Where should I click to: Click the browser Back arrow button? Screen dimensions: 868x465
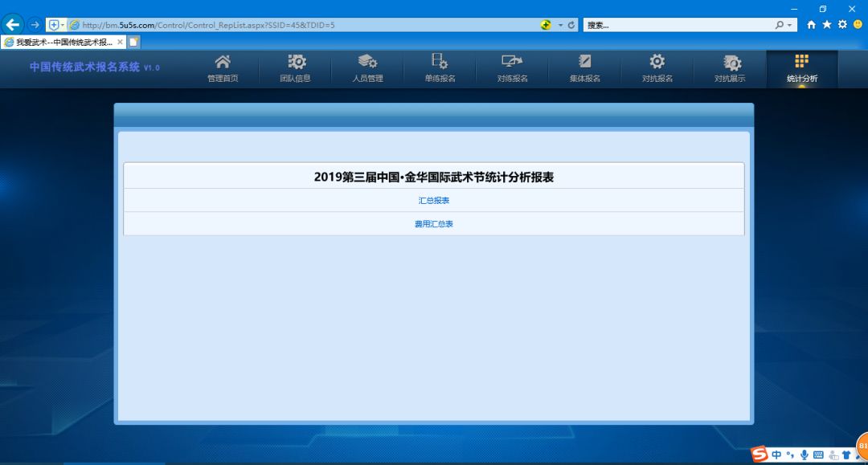pos(13,24)
